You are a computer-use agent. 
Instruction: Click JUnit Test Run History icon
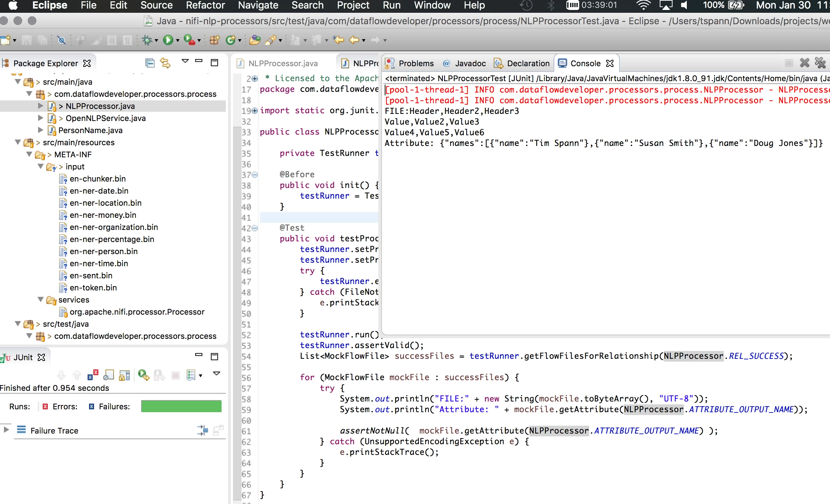[x=191, y=375]
